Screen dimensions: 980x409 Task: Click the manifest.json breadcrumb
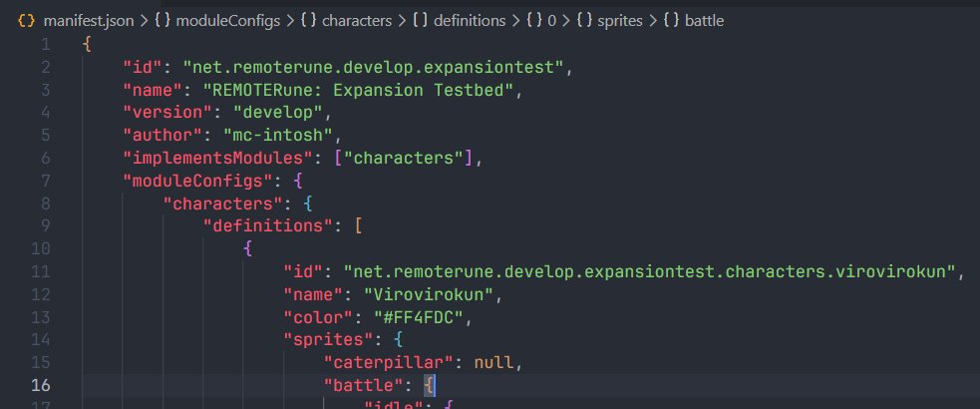88,21
